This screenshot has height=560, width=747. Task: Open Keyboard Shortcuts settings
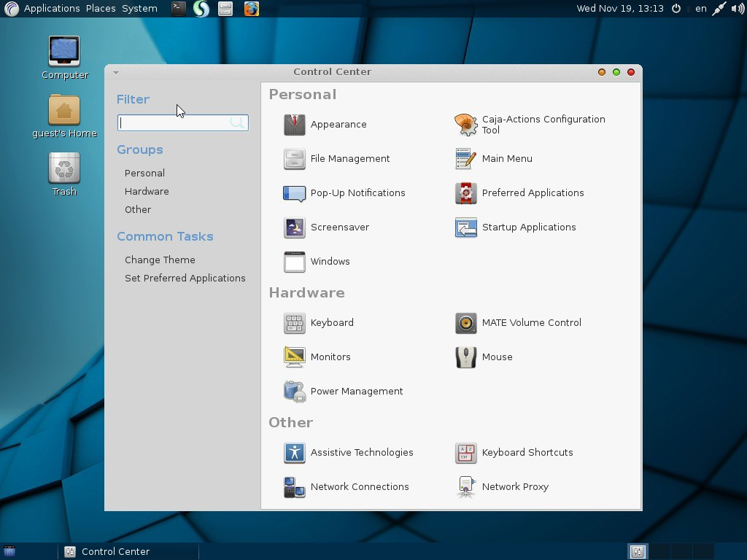click(x=514, y=453)
